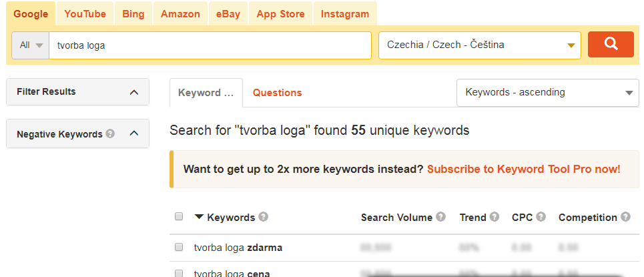This screenshot has height=277, width=644.
Task: Click help icon beside Search Volume header
Action: pos(440,216)
